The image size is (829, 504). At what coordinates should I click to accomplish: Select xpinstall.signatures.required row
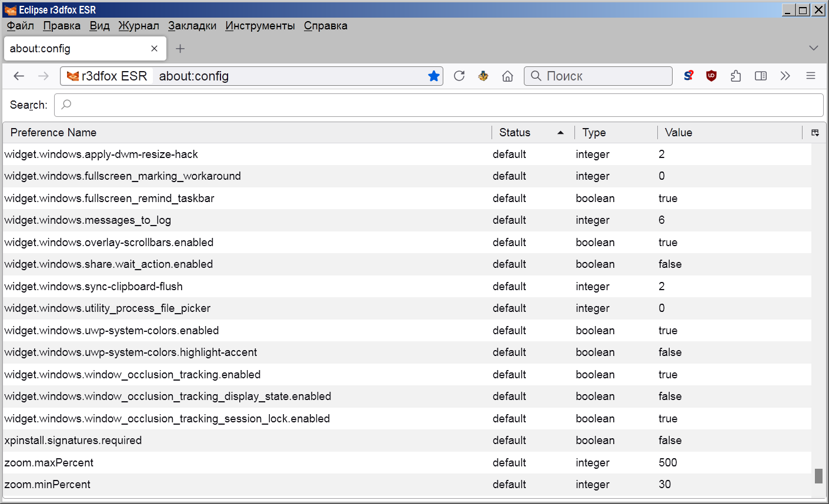click(x=407, y=441)
